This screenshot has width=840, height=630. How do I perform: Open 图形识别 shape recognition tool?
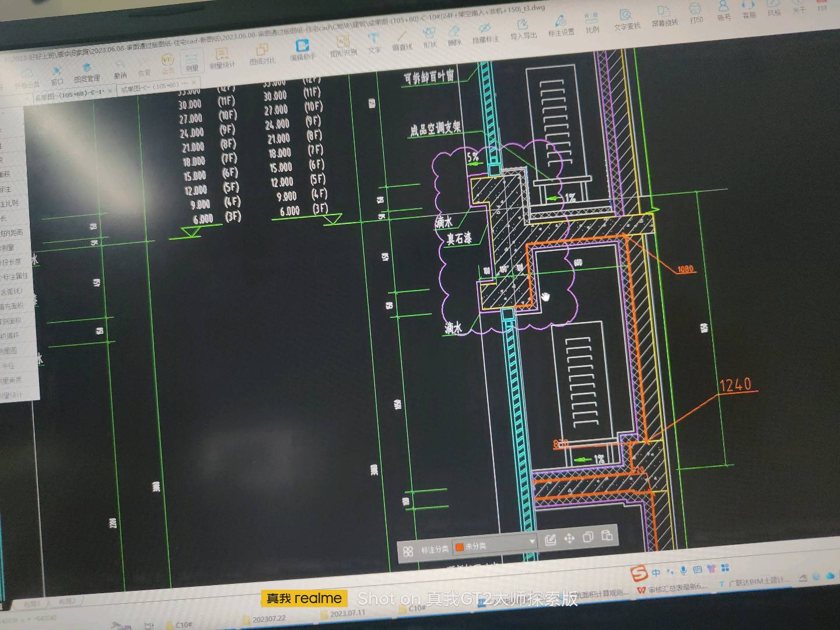click(x=343, y=46)
